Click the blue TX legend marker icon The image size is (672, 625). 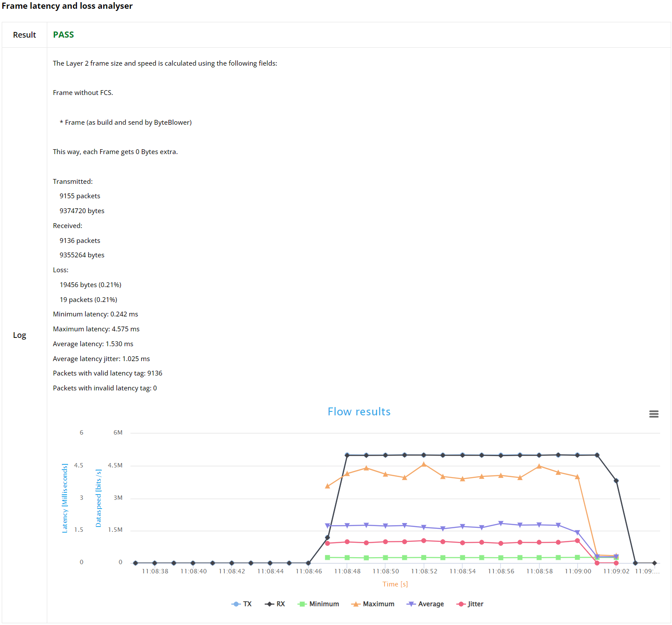point(235,604)
